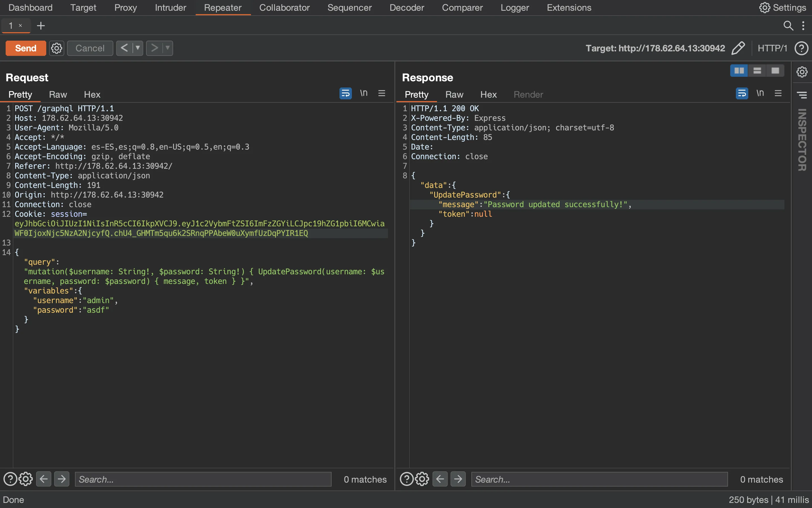This screenshot has width=812, height=508.
Task: Open the Sequencer tab
Action: [x=349, y=7]
